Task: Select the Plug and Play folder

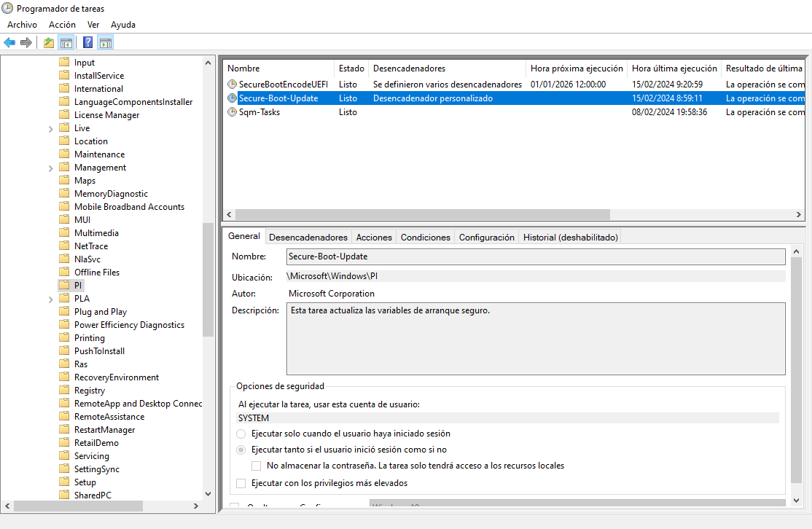Action: 100,312
